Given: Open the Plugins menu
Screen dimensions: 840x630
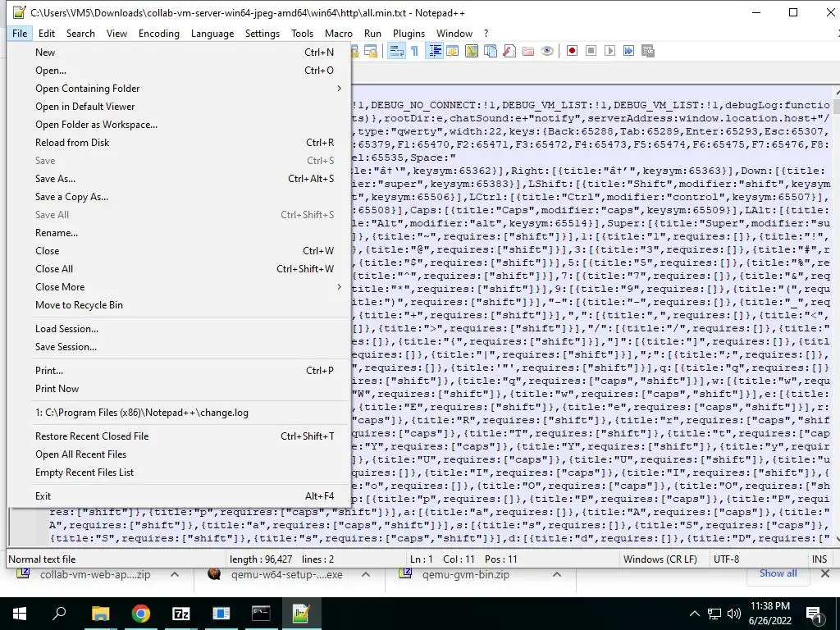Looking at the screenshot, I should click(409, 33).
